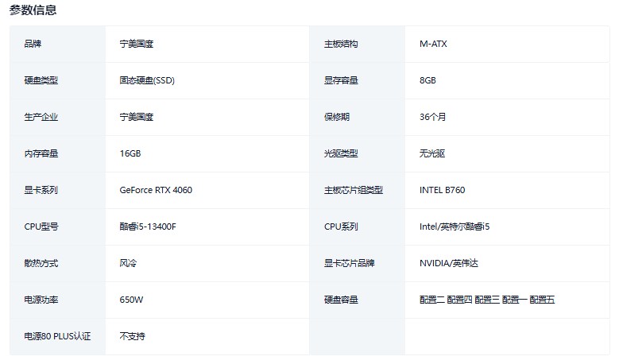
Task: Click the 不支持 value for 80 PLUS certification
Action: [x=132, y=336]
